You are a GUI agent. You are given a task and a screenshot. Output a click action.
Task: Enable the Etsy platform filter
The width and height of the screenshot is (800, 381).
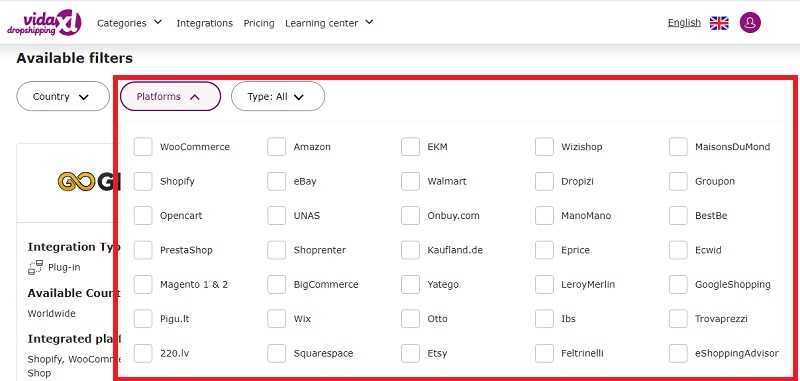pos(410,353)
